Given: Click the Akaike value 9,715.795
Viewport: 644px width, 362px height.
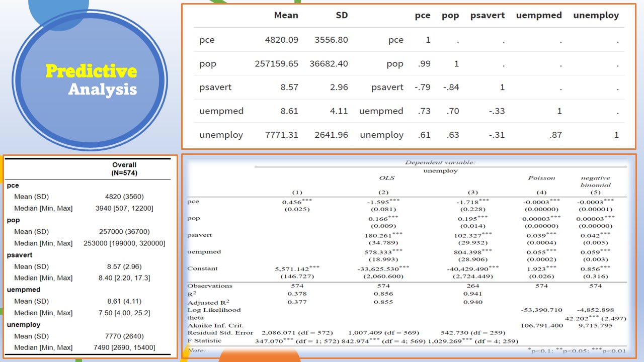Looking at the screenshot, I should coord(596,325).
